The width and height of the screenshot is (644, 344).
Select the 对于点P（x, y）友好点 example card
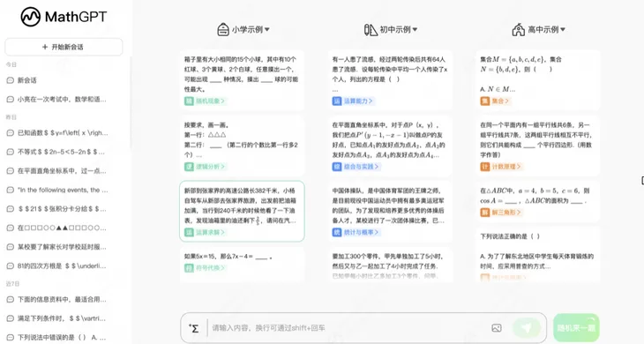[x=390, y=146]
